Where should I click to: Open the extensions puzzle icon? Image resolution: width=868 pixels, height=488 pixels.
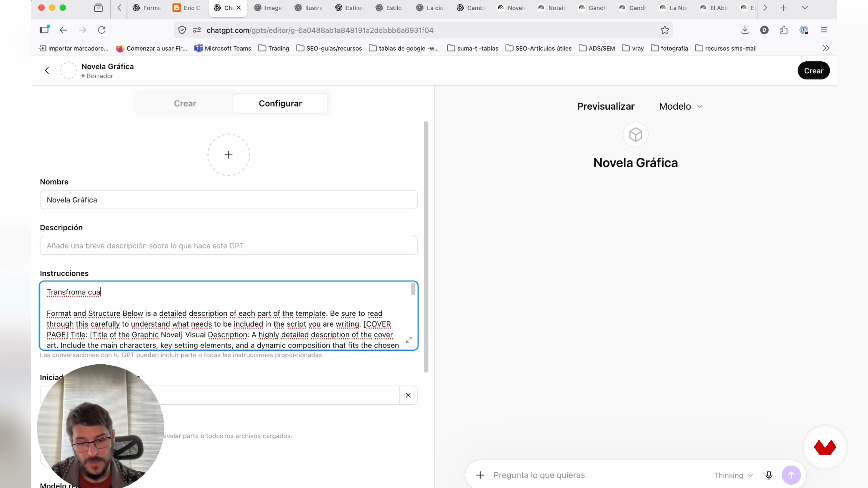[784, 30]
